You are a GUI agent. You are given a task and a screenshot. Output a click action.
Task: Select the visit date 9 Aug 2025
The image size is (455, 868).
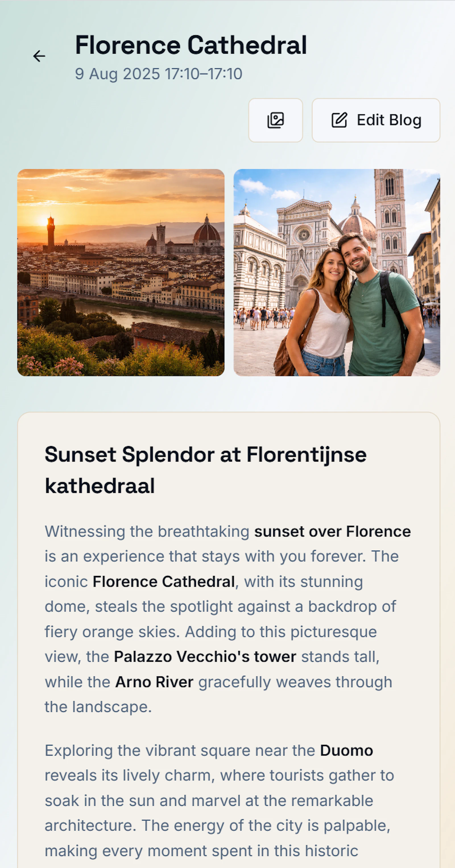coord(117,74)
